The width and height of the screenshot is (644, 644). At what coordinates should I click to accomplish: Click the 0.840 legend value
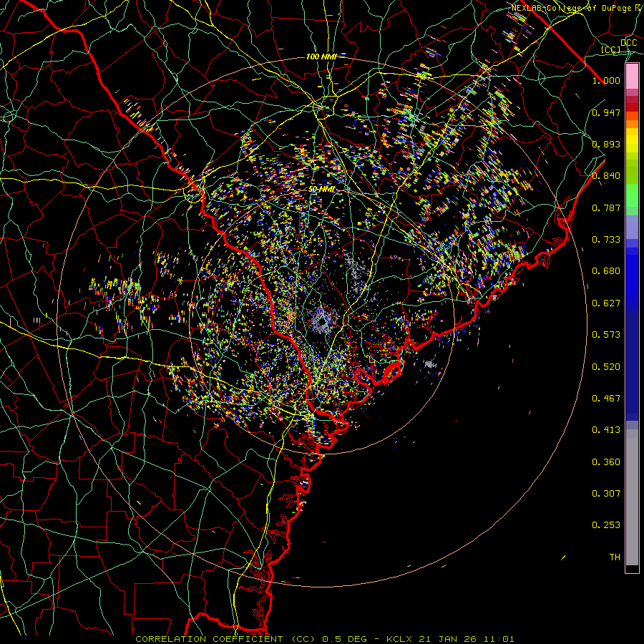606,176
